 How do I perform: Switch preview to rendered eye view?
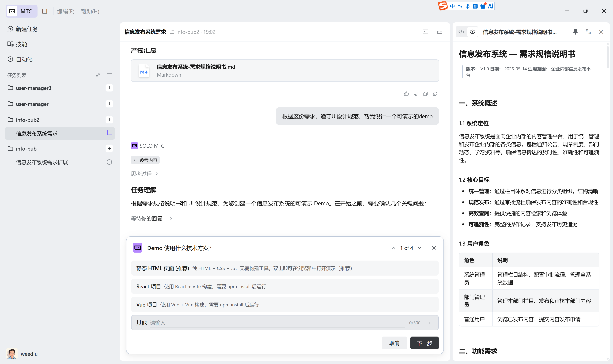(473, 32)
